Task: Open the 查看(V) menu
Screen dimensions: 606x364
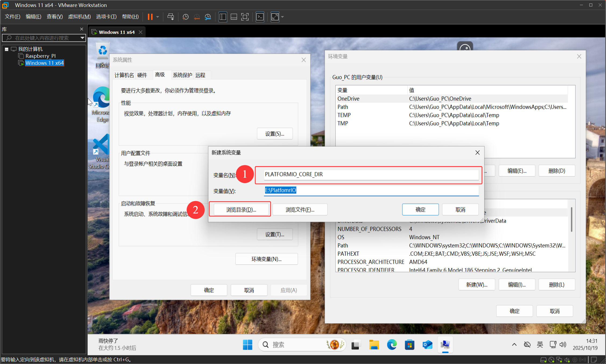Action: point(55,17)
